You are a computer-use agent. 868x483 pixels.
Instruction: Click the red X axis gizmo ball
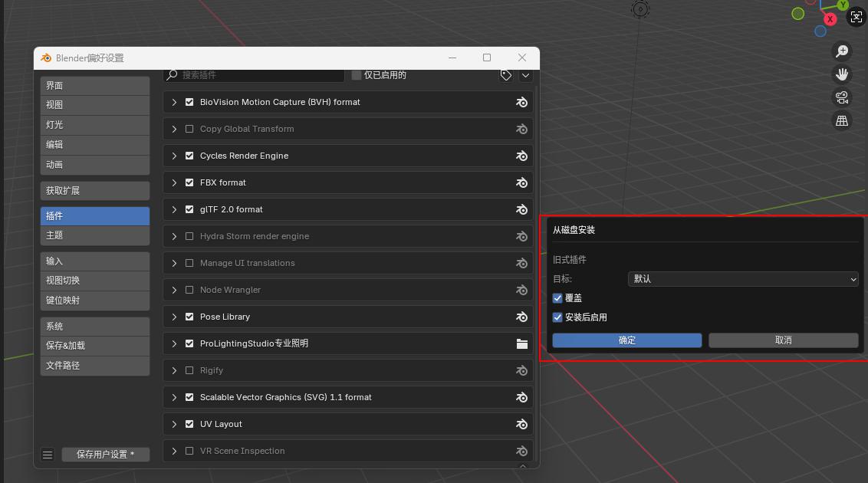tap(830, 19)
